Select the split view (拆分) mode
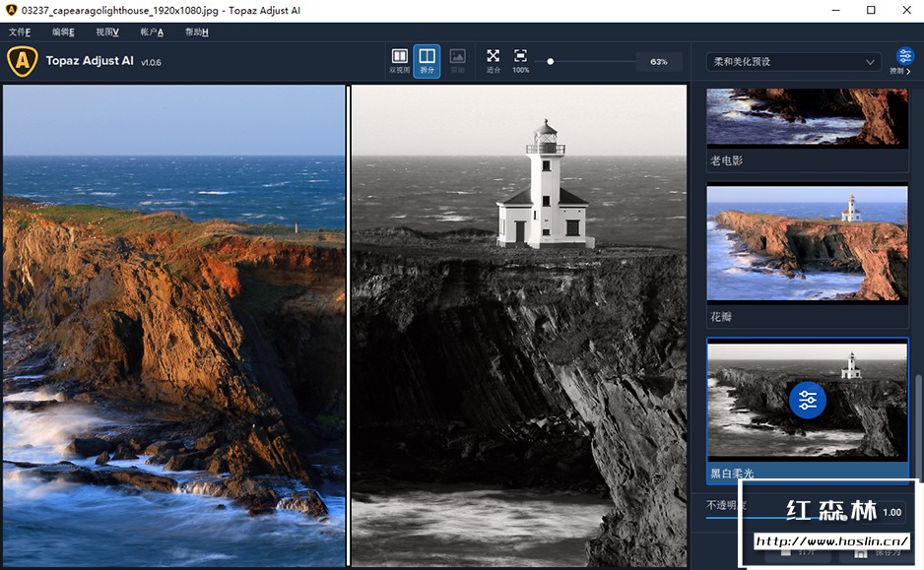This screenshot has width=924, height=570. click(x=427, y=61)
